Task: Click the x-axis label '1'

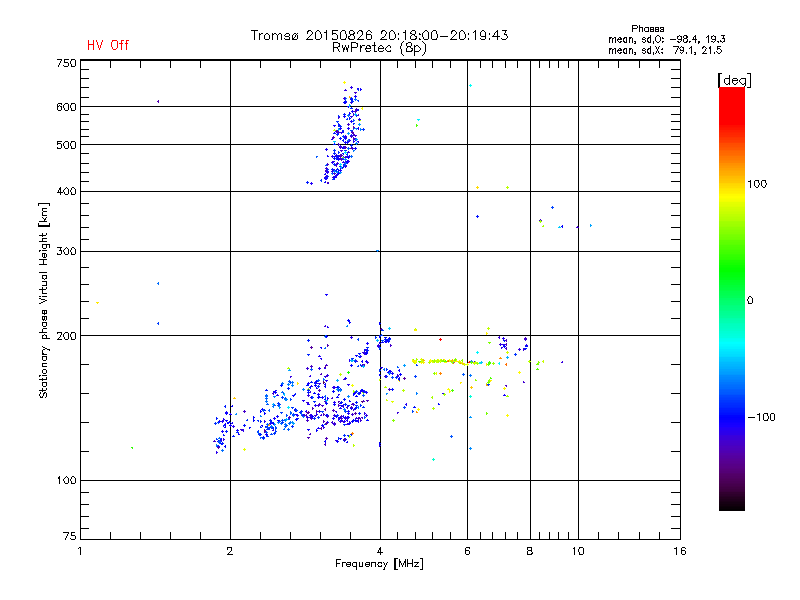Action: (80, 551)
